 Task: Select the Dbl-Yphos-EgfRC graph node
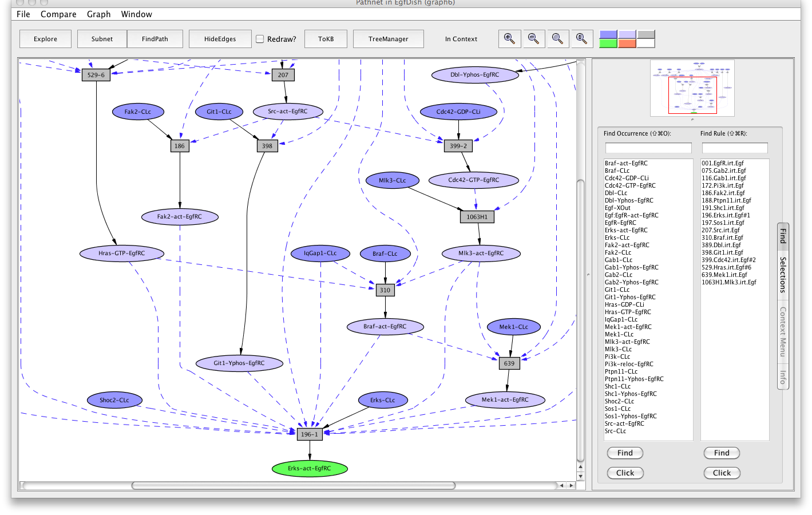pyautogui.click(x=475, y=75)
